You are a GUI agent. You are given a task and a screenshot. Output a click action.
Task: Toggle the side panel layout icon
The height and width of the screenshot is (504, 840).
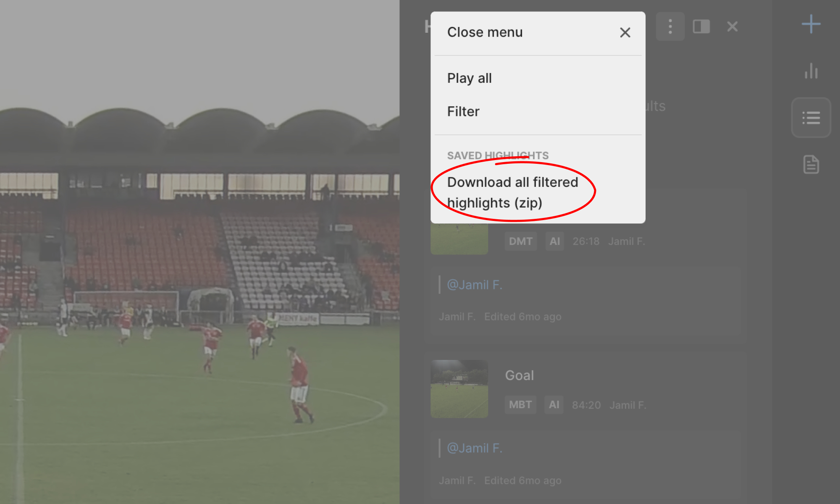pos(701,26)
